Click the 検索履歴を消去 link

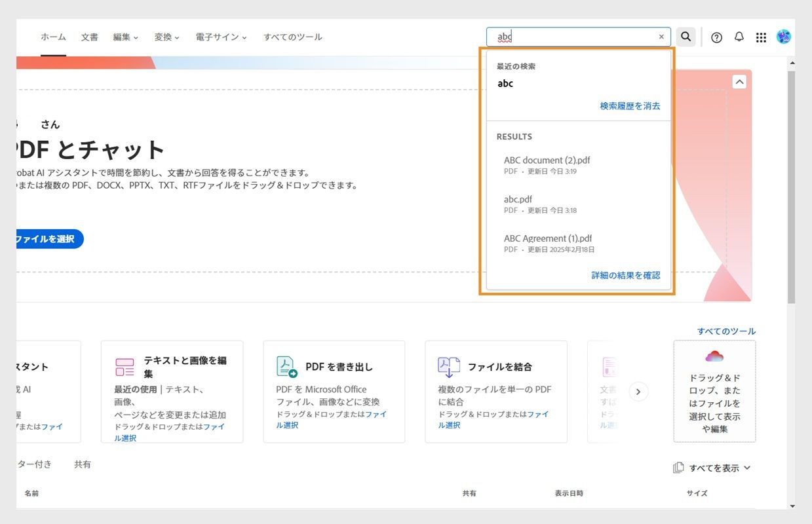tap(630, 105)
